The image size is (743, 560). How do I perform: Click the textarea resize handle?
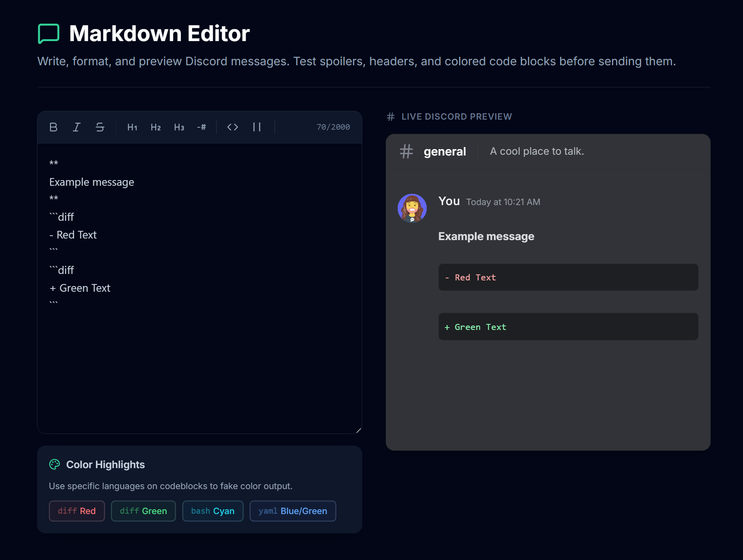358,430
